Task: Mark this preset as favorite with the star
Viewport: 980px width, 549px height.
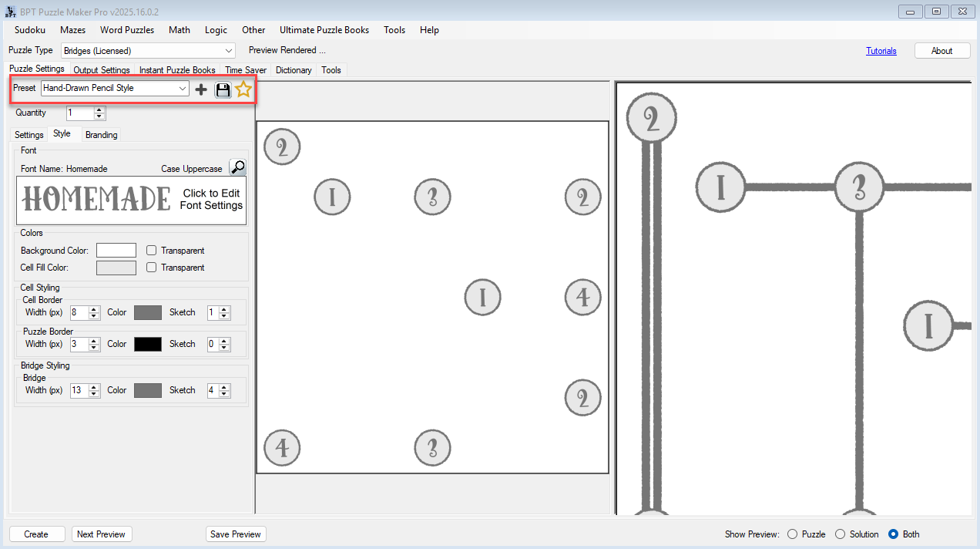Action: click(243, 88)
